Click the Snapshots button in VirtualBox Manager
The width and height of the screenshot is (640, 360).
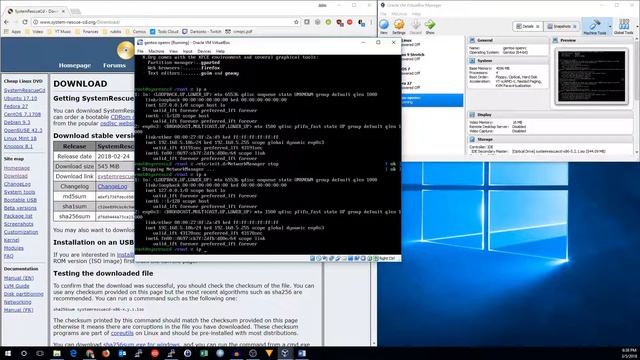[562, 26]
